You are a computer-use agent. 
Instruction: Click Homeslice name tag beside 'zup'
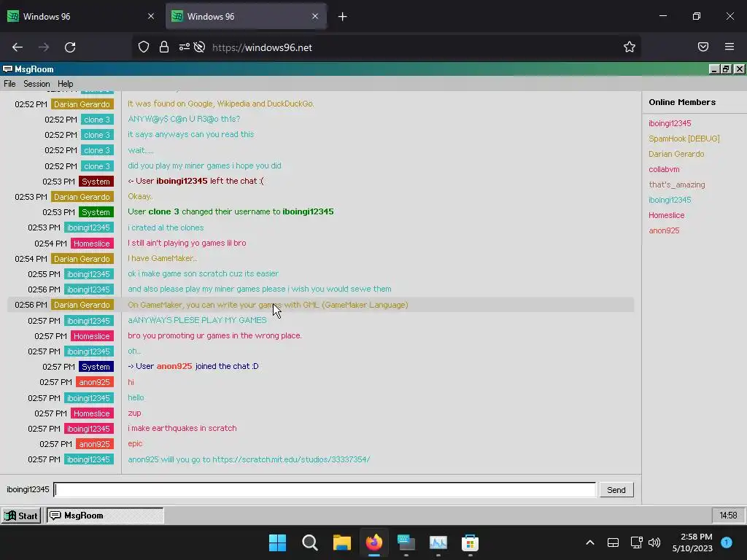coord(91,413)
